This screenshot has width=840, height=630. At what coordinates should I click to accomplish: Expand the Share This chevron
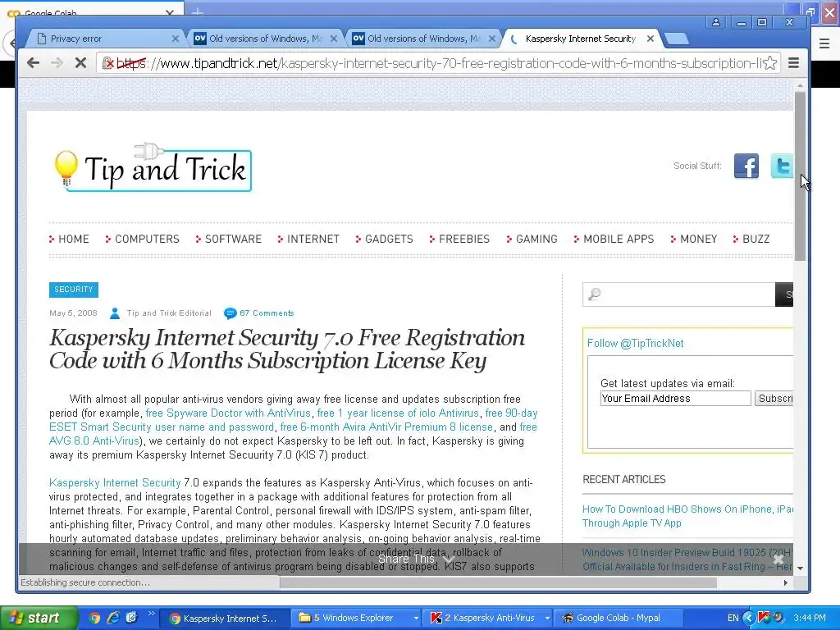tap(449, 559)
